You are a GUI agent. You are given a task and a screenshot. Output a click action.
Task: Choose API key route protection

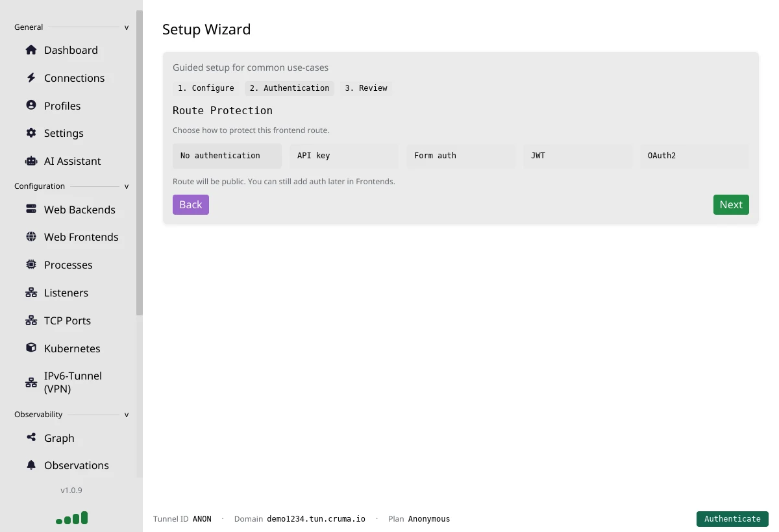(x=344, y=156)
